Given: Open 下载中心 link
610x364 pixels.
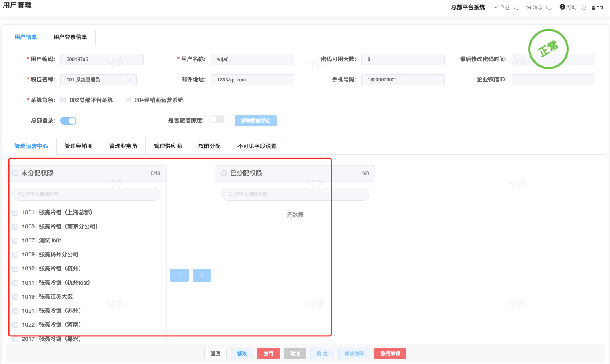Looking at the screenshot, I should pos(510,8).
